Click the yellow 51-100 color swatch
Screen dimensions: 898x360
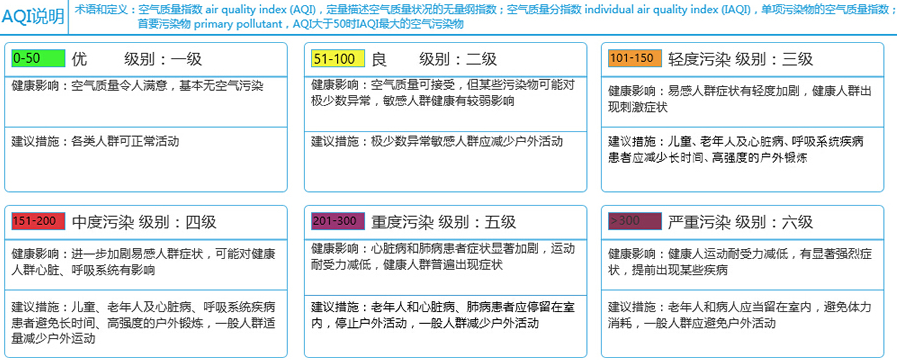tap(338, 58)
